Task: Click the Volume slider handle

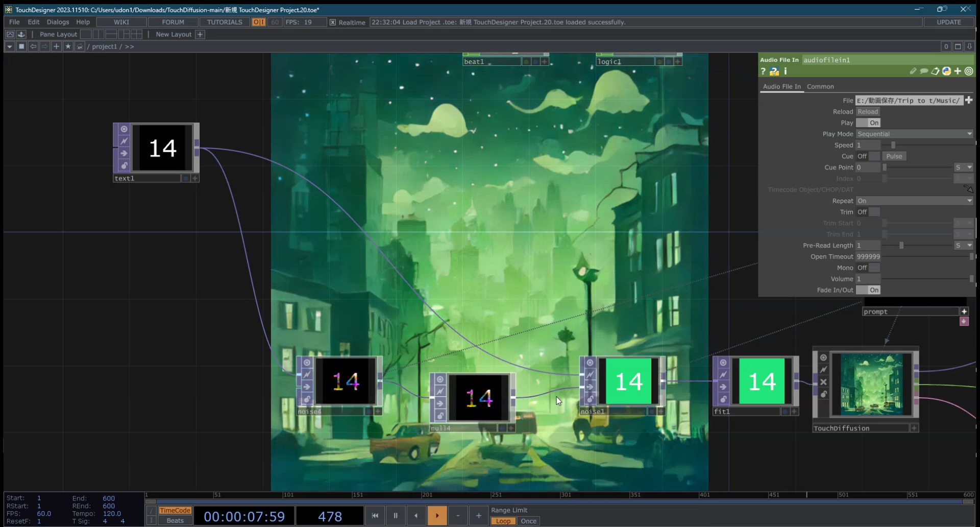Action: [971, 279]
